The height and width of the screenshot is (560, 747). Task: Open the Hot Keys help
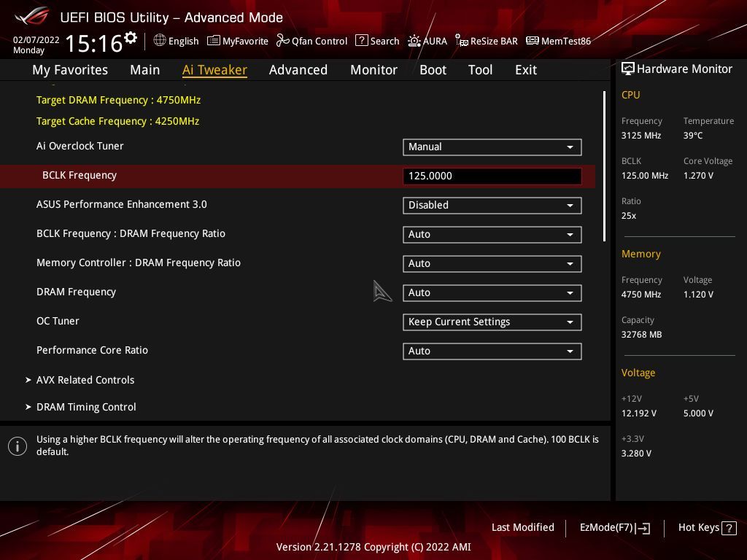[708, 528]
